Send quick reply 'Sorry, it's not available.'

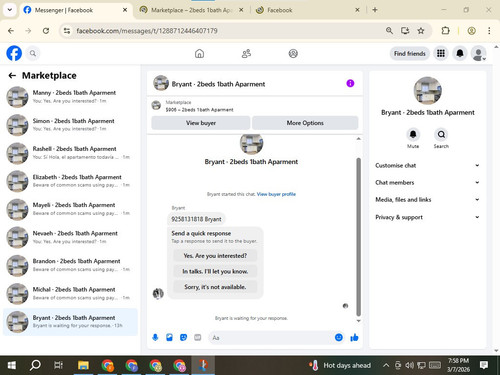[x=215, y=287]
